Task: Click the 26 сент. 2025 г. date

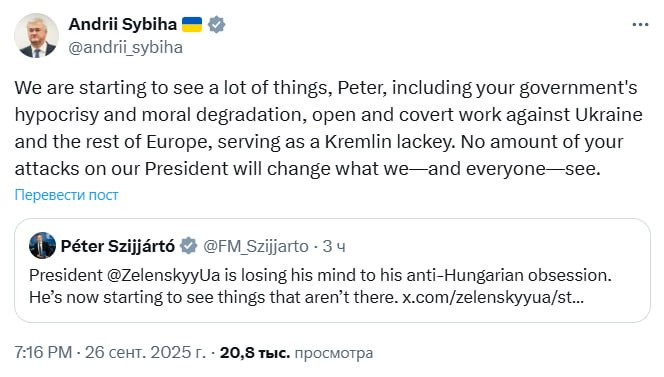Action: [x=145, y=352]
